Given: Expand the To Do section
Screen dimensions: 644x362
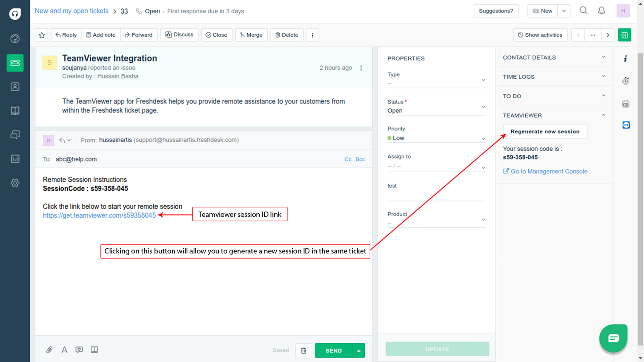Looking at the screenshot, I should [x=554, y=96].
